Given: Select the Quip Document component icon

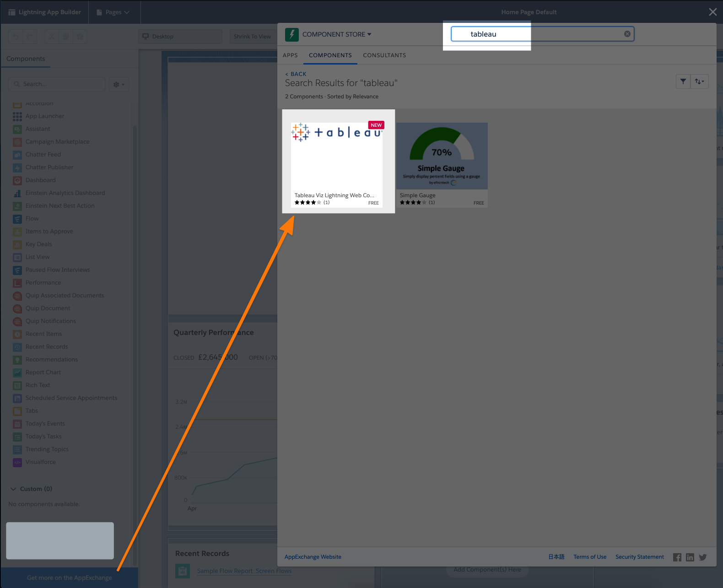Looking at the screenshot, I should click(x=17, y=308).
